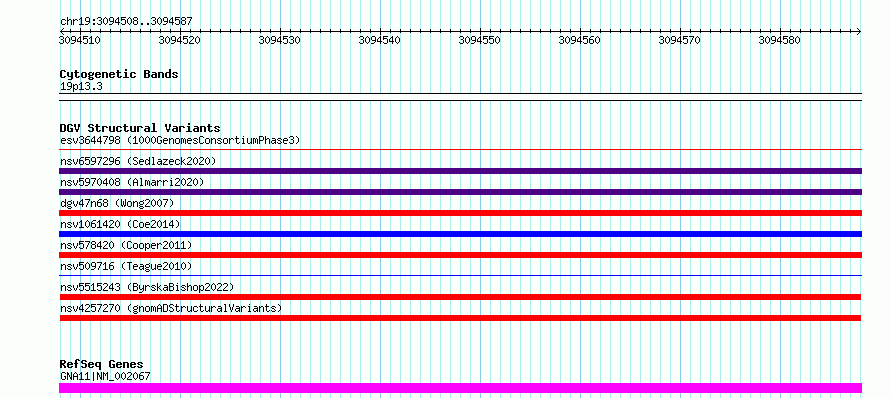Open the nsv5970408 (Almarri2020) label

pos(132,182)
